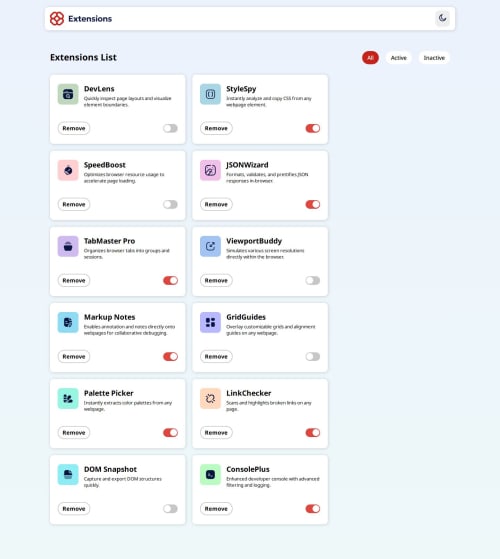
Task: Remove the JSONWizard extension
Action: click(216, 204)
